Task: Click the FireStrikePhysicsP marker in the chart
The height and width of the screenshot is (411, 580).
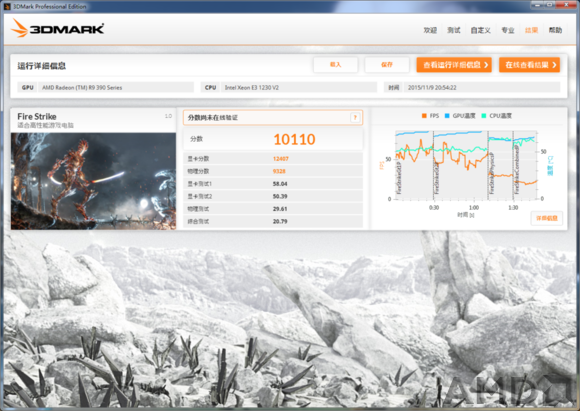Action: [492, 172]
